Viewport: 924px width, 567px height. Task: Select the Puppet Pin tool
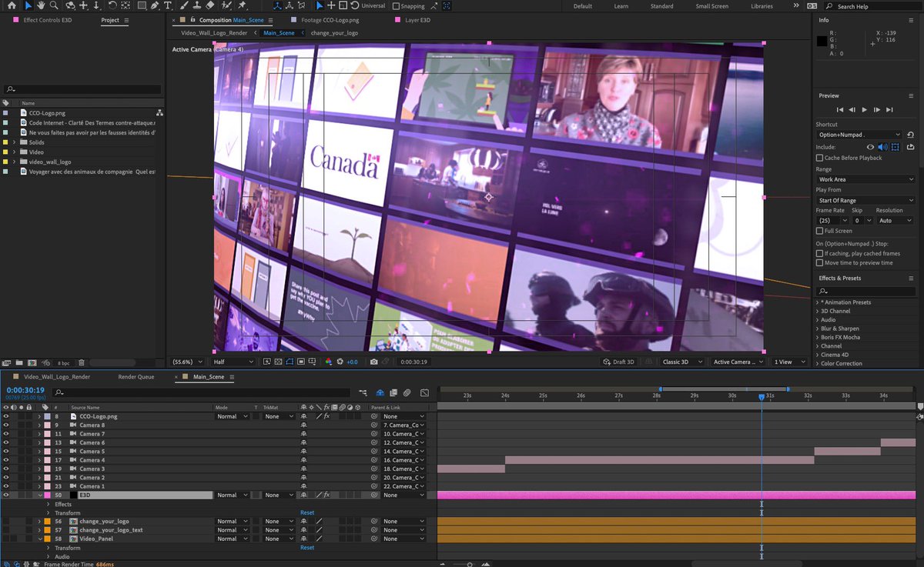click(x=242, y=5)
